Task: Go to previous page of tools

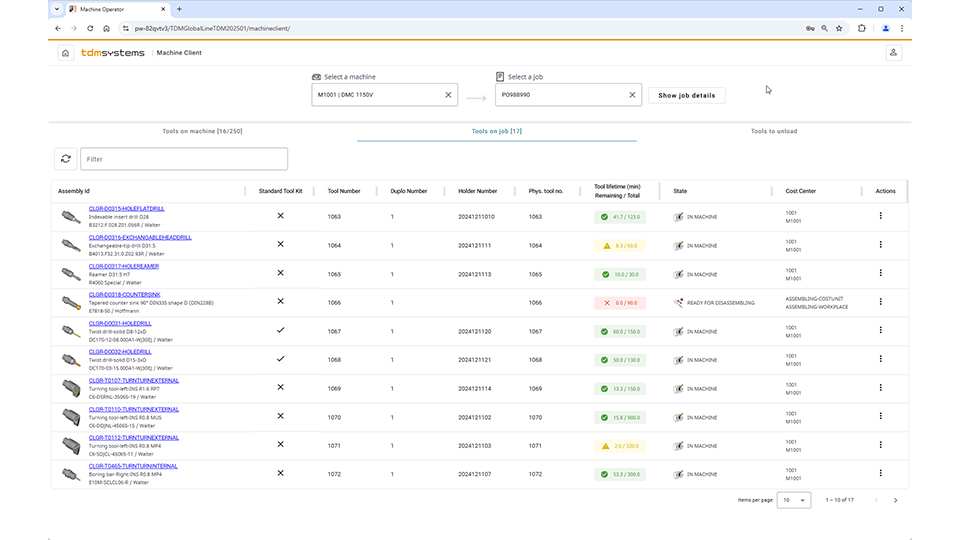Action: [x=876, y=500]
